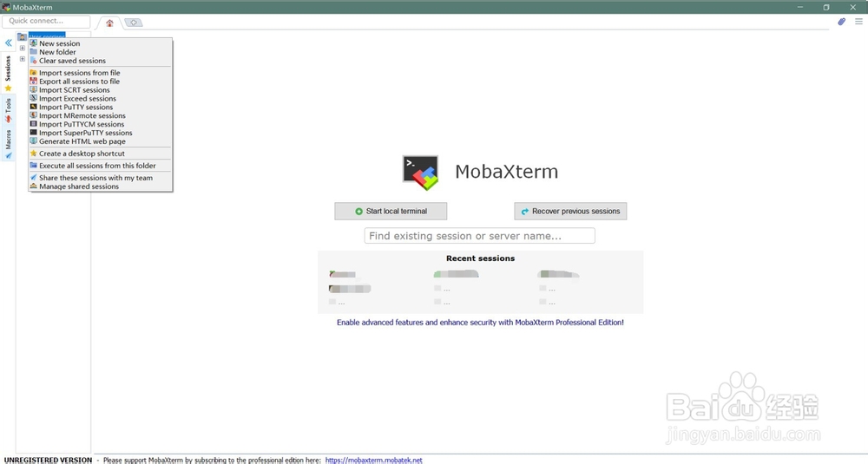Viewport: 868px width, 464px height.
Task: Click Start local terminal button
Action: (391, 212)
